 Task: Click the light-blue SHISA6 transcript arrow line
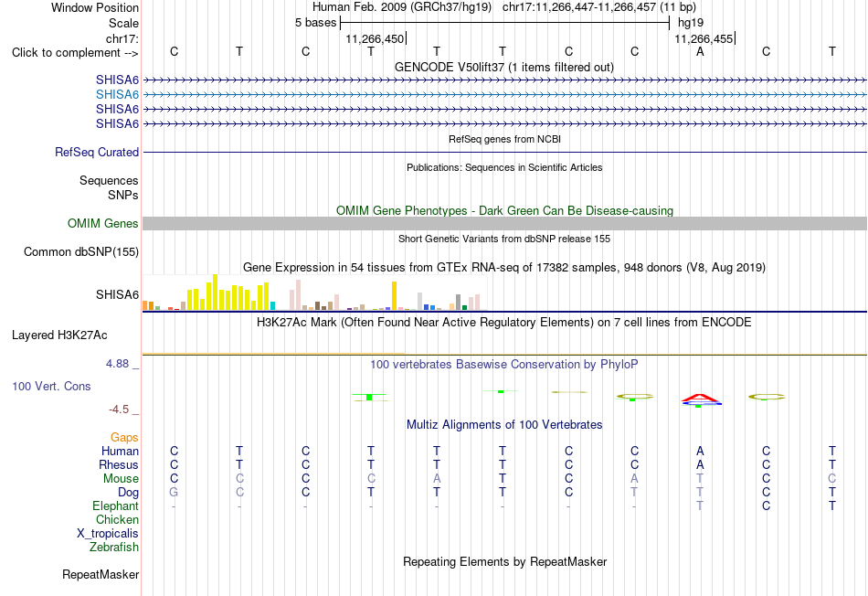click(x=504, y=95)
